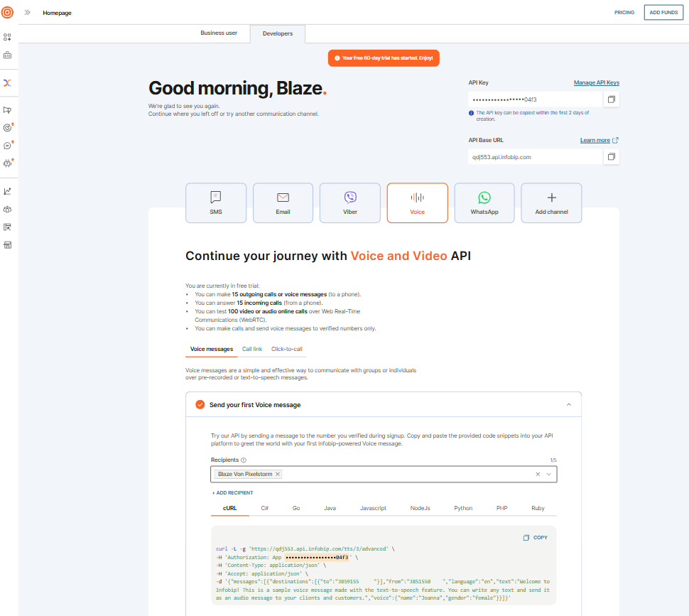Open the chat bubble icon in the sidebar
This screenshot has height=616, width=689.
coord(8,146)
